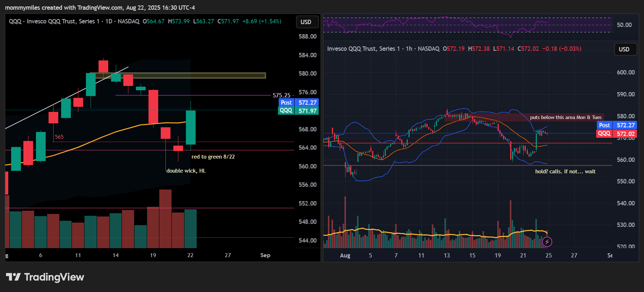Click the 575.25 purple line price label
This screenshot has width=644, height=292.
coord(282,95)
